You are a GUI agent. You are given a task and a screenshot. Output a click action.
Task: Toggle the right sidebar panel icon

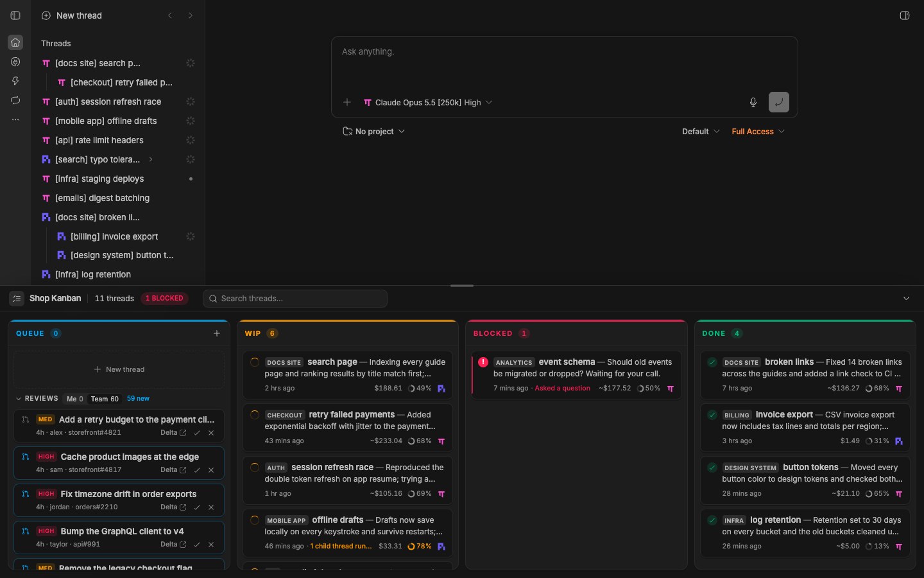(x=905, y=15)
